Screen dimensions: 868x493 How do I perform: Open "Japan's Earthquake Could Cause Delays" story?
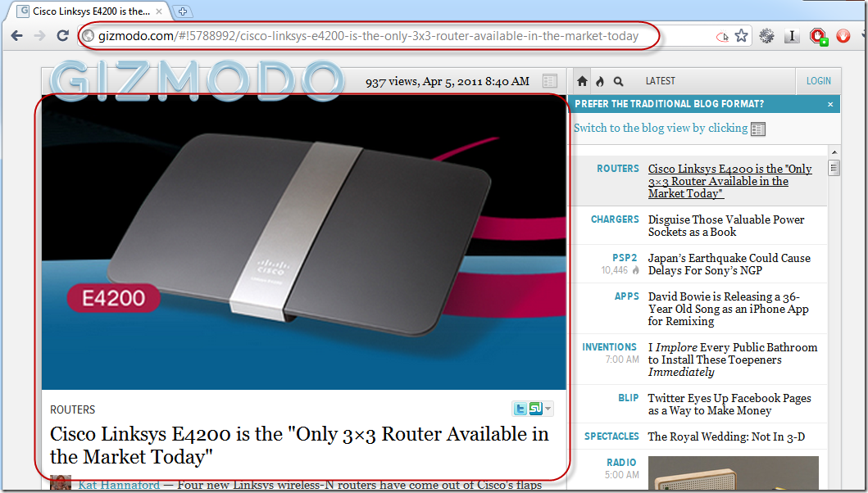(x=729, y=264)
